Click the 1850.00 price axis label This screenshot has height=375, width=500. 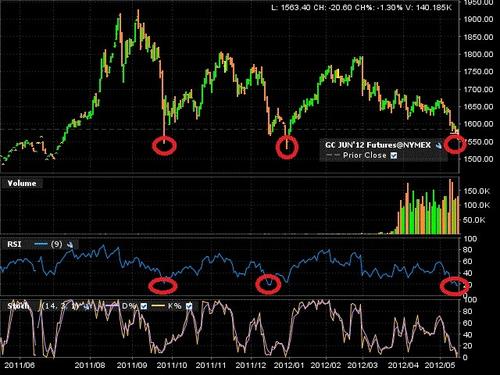(x=478, y=37)
